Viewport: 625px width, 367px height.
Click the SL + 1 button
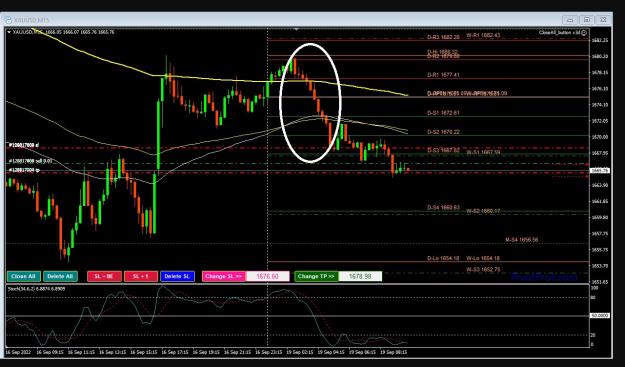click(141, 276)
